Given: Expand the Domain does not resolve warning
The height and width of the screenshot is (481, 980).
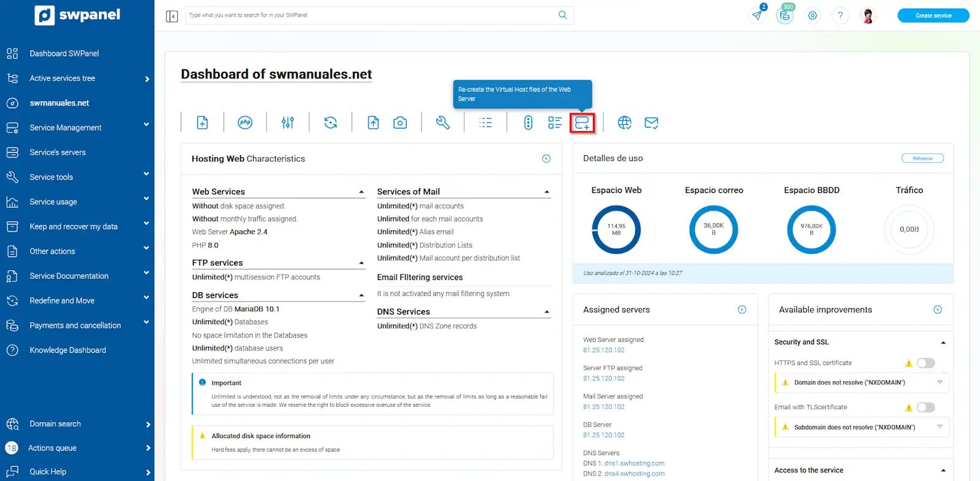Looking at the screenshot, I should pos(940,382).
